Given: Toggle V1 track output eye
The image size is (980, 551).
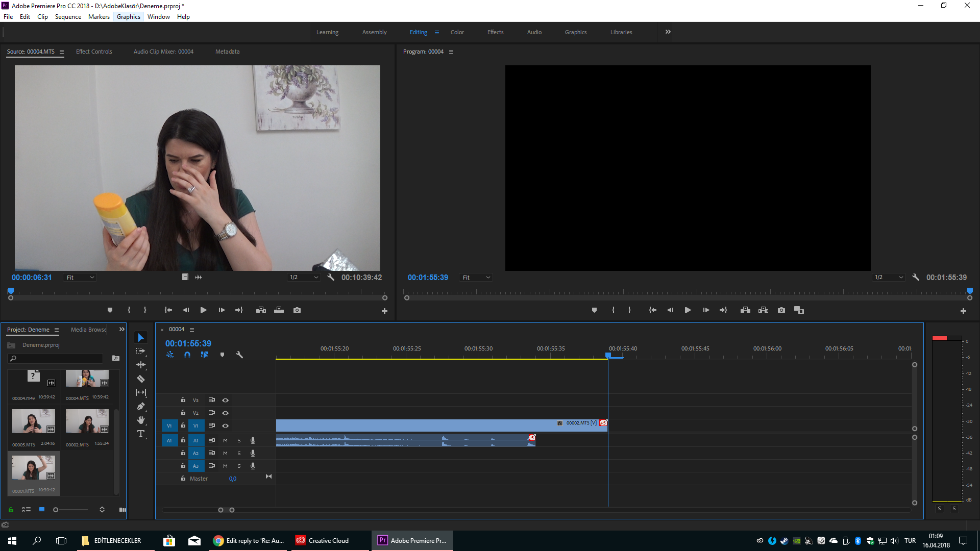Looking at the screenshot, I should [x=225, y=426].
